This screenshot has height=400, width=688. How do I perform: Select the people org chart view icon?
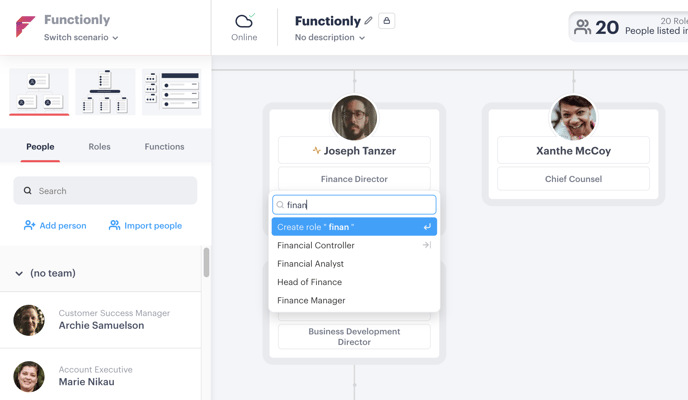point(39,92)
